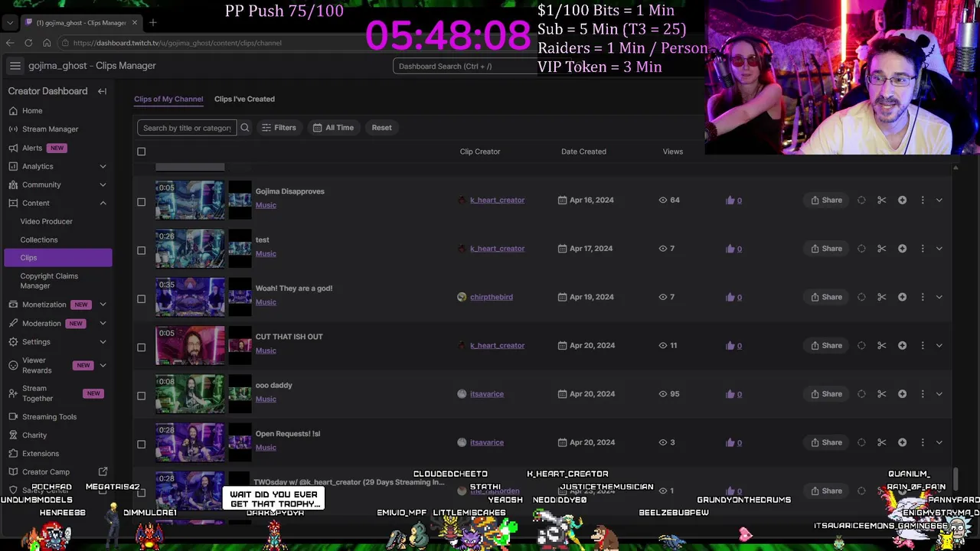This screenshot has height=551, width=980.
Task: Expand the Monetization section
Action: tap(103, 305)
